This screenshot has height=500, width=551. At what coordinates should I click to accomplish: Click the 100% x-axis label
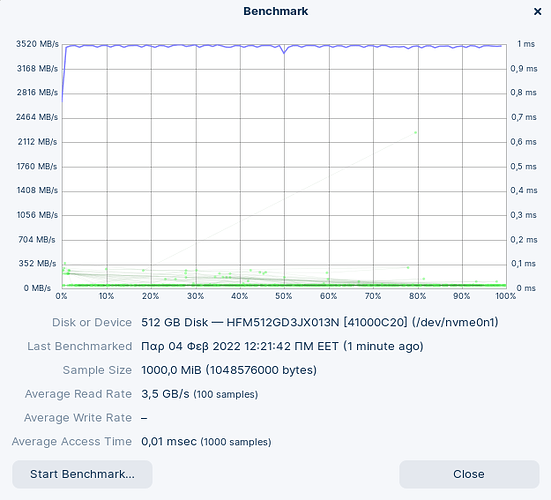tap(506, 296)
